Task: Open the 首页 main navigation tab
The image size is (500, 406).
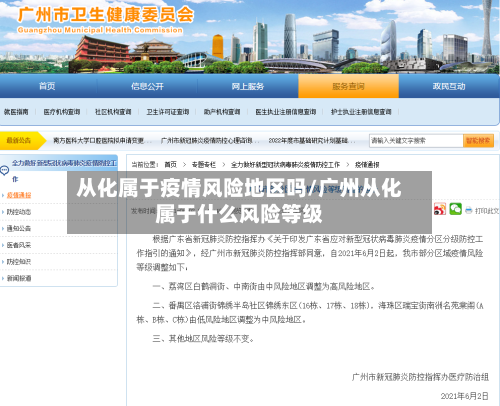Action: coord(47,86)
